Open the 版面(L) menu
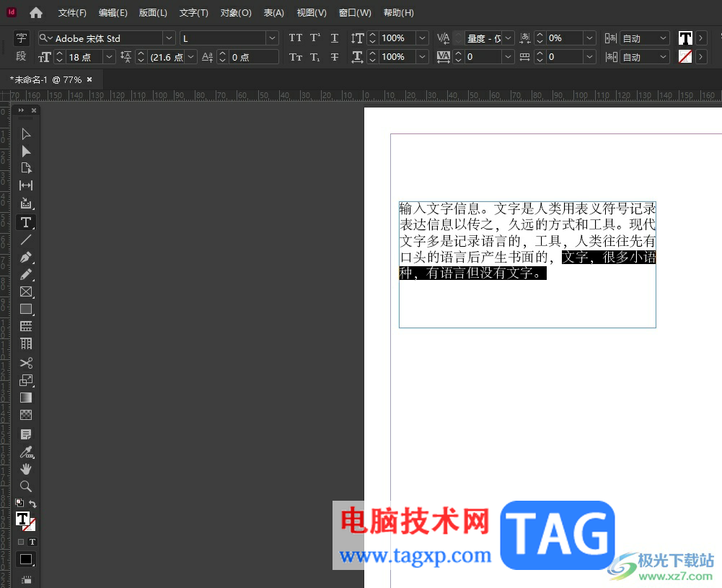722x588 pixels. point(153,13)
